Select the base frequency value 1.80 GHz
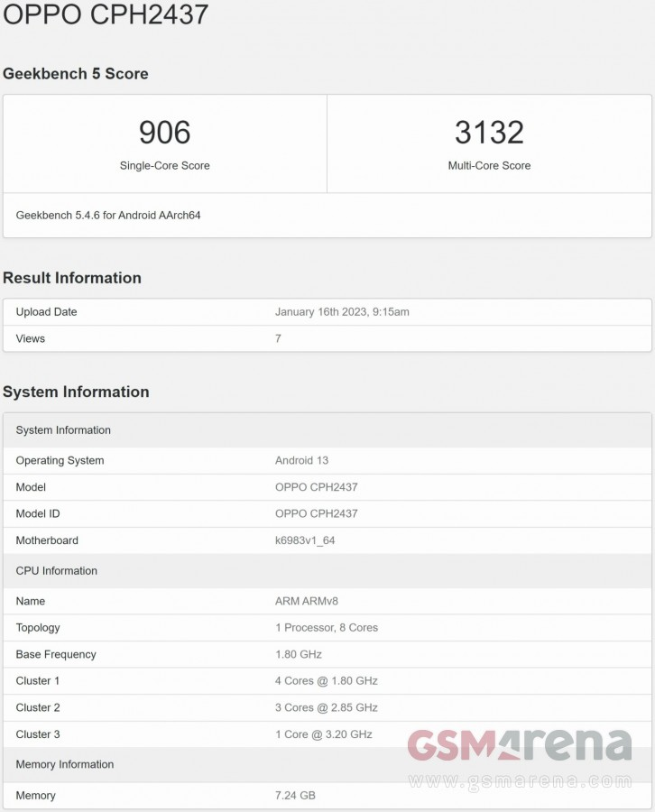Image resolution: width=655 pixels, height=812 pixels. coord(299,655)
